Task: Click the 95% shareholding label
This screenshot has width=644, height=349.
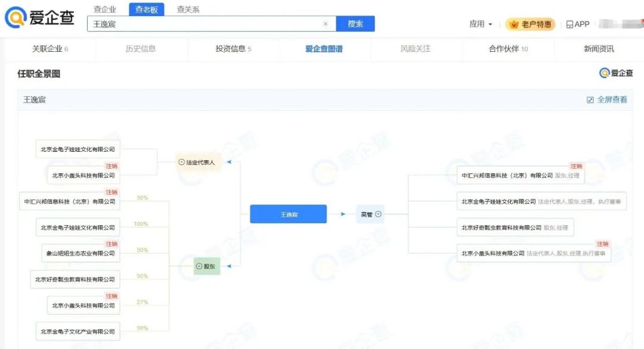Action: 142,276
